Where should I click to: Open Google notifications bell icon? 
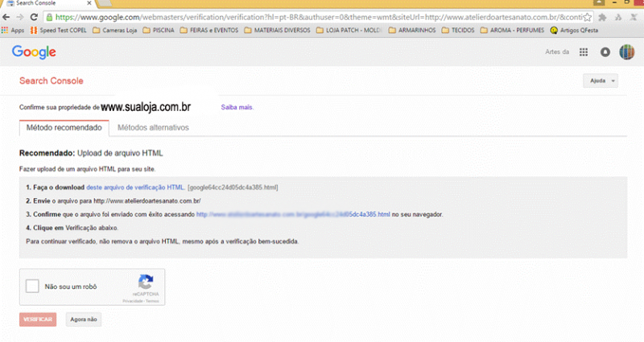pos(605,52)
